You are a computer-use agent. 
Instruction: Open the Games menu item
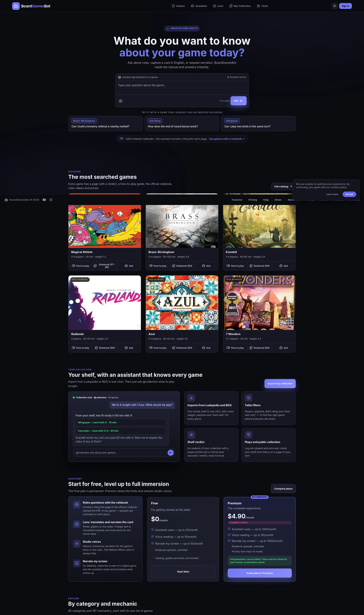[178, 6]
